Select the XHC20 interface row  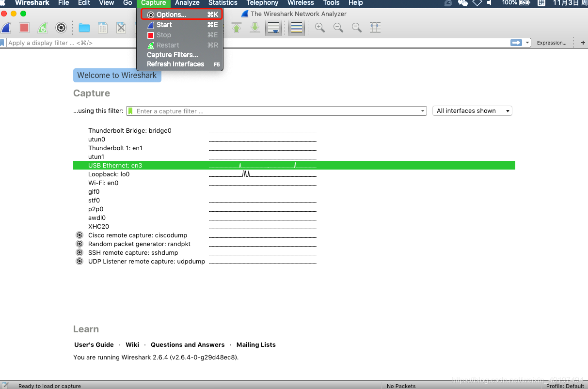click(294, 226)
